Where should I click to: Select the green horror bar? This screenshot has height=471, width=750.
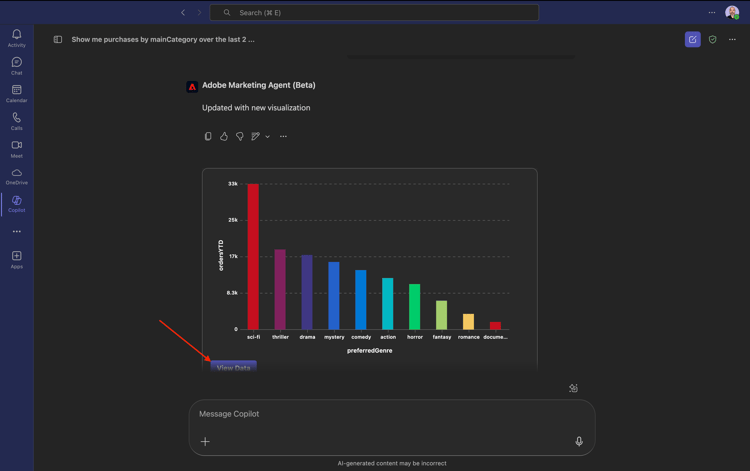pos(414,307)
